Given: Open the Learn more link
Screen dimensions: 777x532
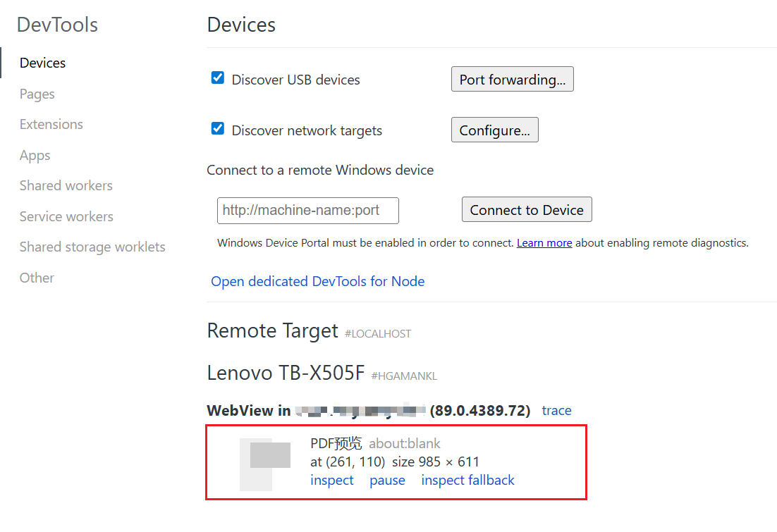Looking at the screenshot, I should click(544, 242).
